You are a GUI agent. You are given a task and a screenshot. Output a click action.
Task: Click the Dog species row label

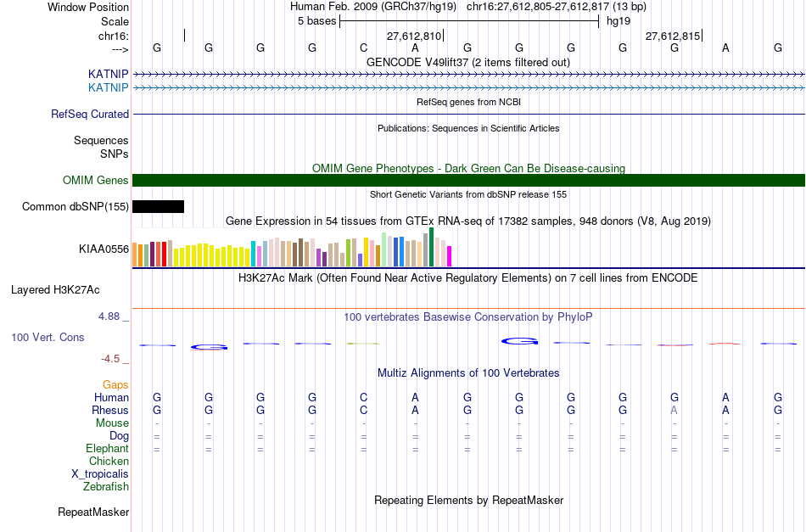pyautogui.click(x=119, y=436)
